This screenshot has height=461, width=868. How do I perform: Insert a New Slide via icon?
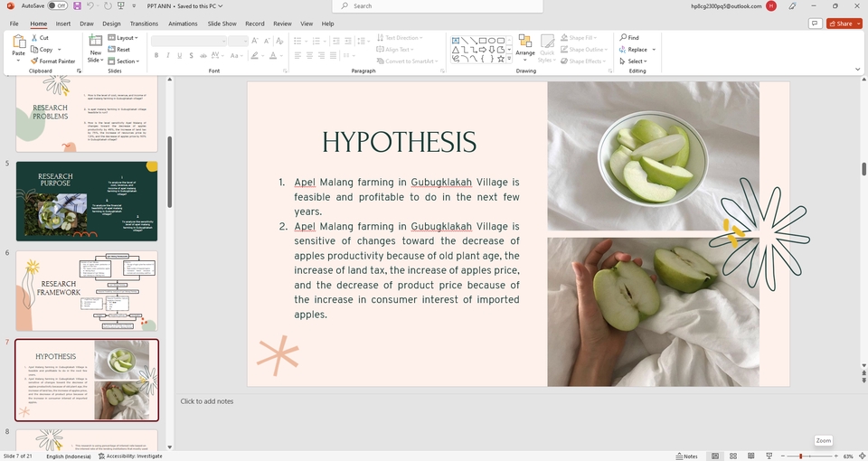(x=96, y=42)
